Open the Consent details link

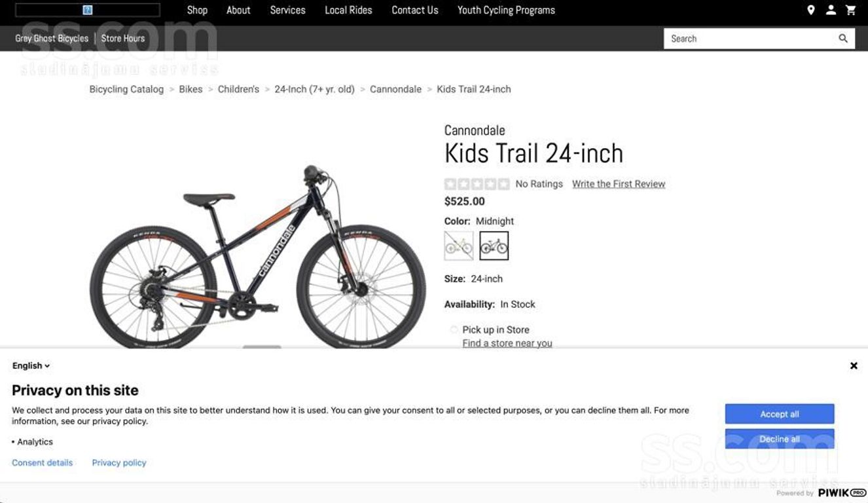[43, 462]
